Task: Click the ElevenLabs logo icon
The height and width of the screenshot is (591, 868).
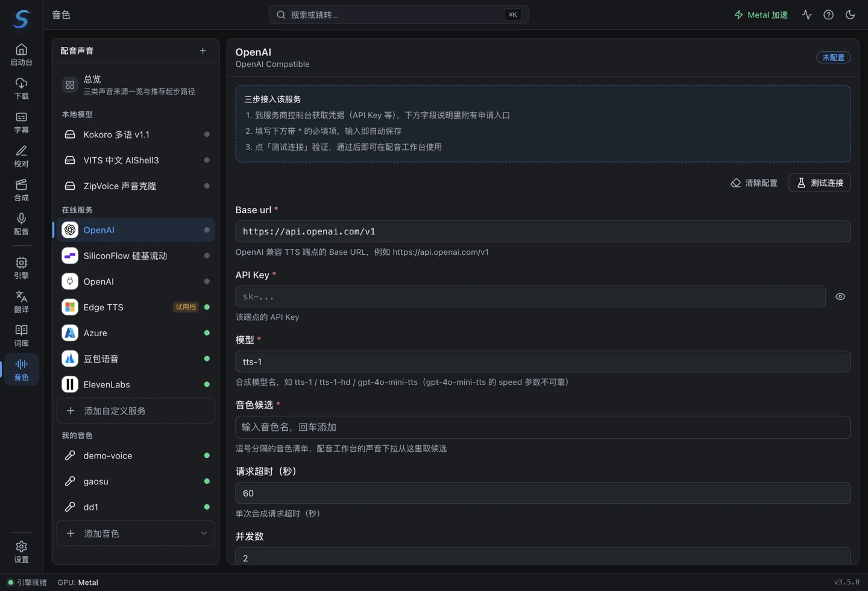Action: point(70,384)
